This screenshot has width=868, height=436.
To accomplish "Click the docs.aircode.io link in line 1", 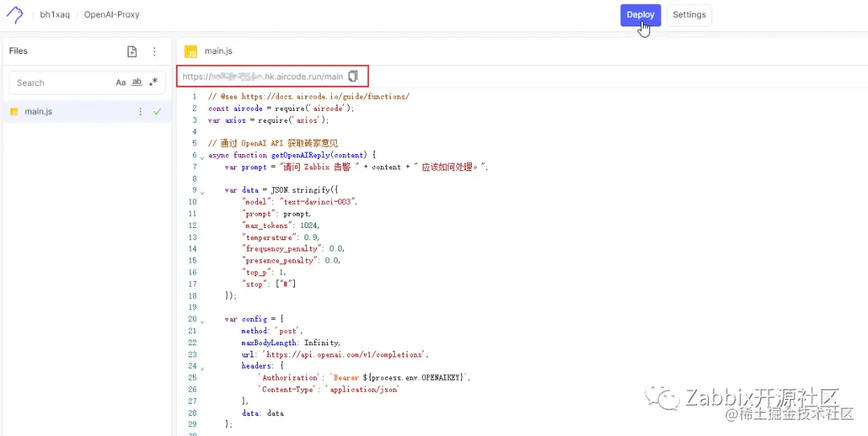I will (x=325, y=96).
